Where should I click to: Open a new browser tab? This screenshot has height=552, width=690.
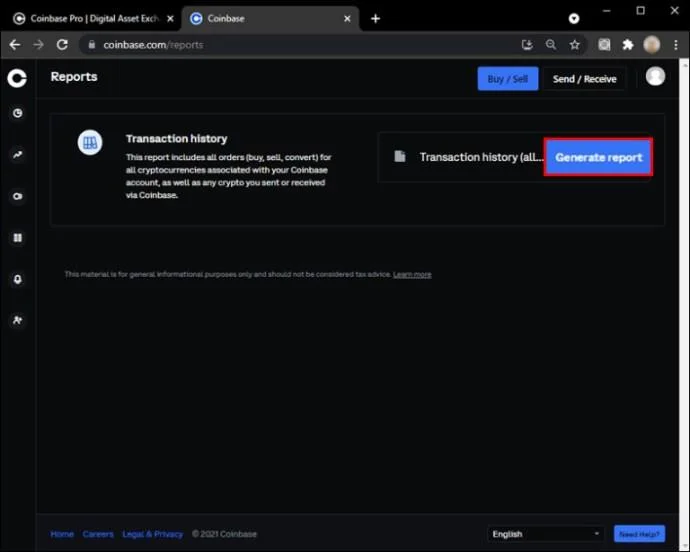coord(375,18)
